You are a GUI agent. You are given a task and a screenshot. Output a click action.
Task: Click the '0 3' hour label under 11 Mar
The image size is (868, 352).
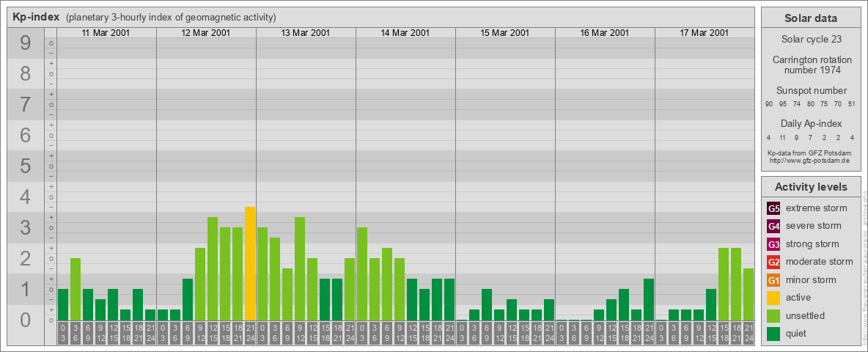pos(62,334)
